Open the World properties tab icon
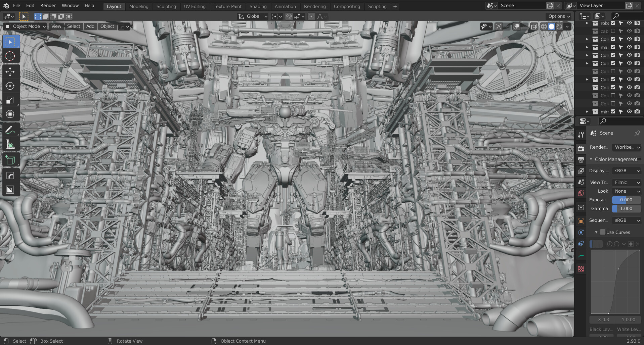The height and width of the screenshot is (345, 644). (581, 193)
